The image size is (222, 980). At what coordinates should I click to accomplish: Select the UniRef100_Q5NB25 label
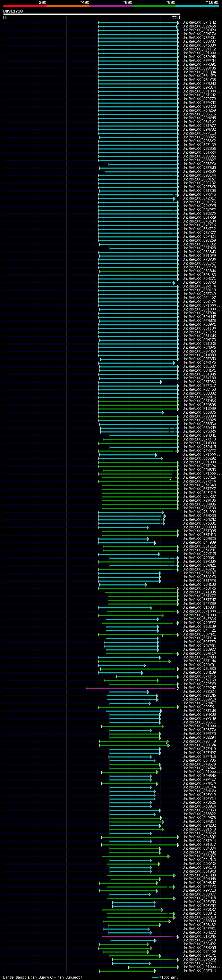coord(199,539)
